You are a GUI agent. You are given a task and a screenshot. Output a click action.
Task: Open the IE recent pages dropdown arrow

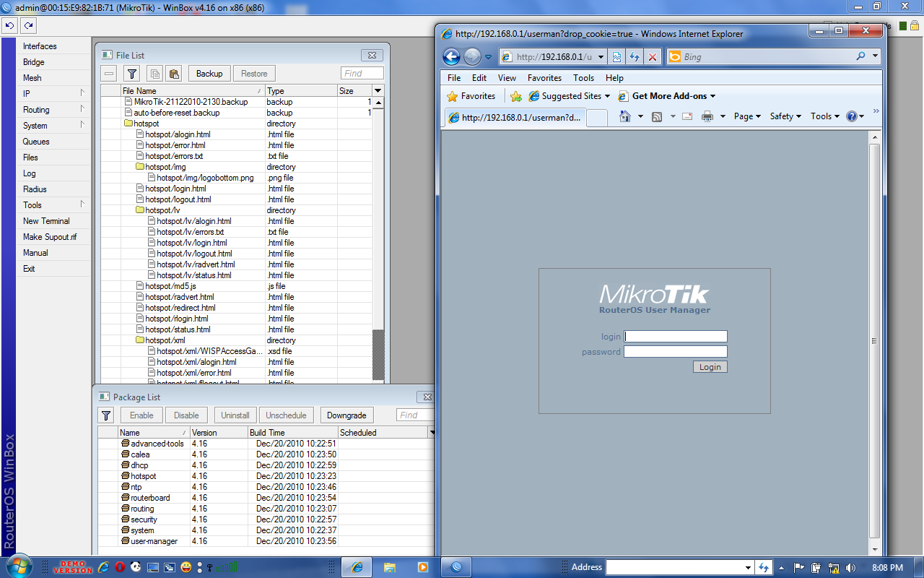click(489, 57)
